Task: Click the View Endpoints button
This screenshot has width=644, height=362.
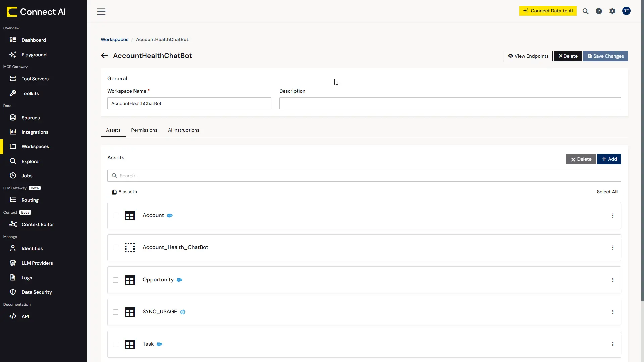Action: click(x=528, y=56)
